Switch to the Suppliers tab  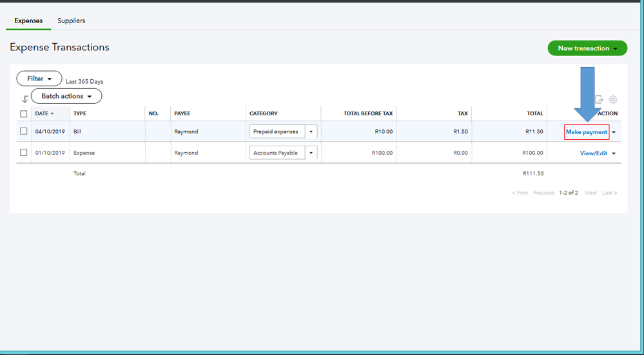click(x=72, y=21)
